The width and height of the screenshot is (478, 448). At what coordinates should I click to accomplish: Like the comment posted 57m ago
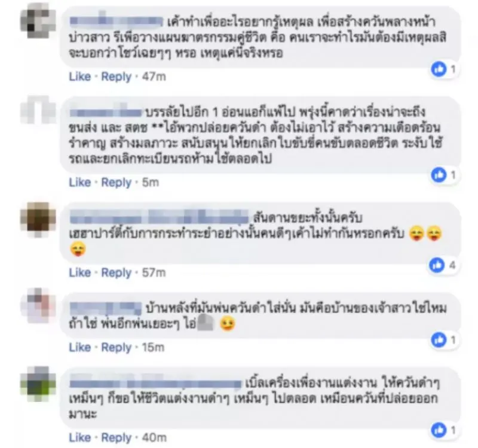80,272
